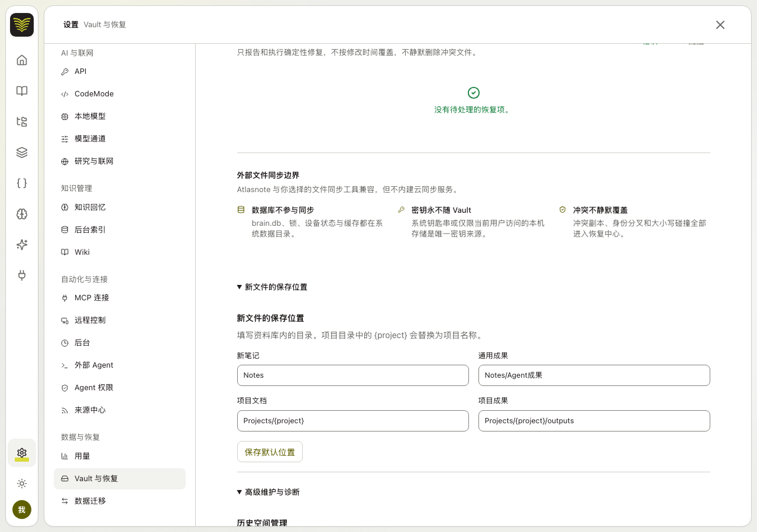Click 保存默认位置 button
Image resolution: width=757 pixels, height=532 pixels.
[270, 452]
